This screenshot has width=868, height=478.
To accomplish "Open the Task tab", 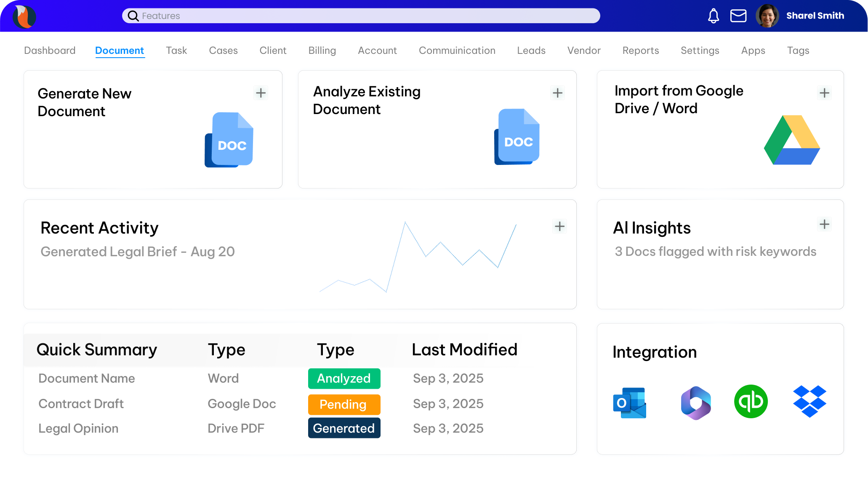I will point(176,50).
